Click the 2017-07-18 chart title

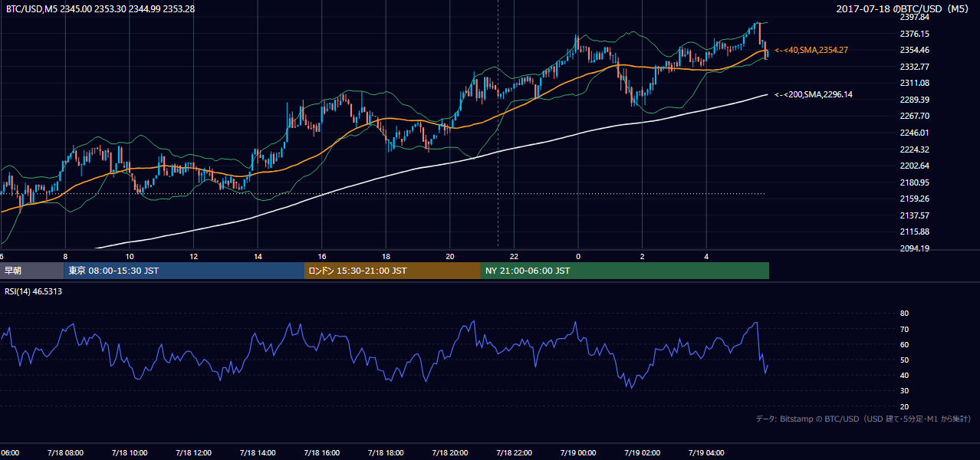pyautogui.click(x=903, y=8)
